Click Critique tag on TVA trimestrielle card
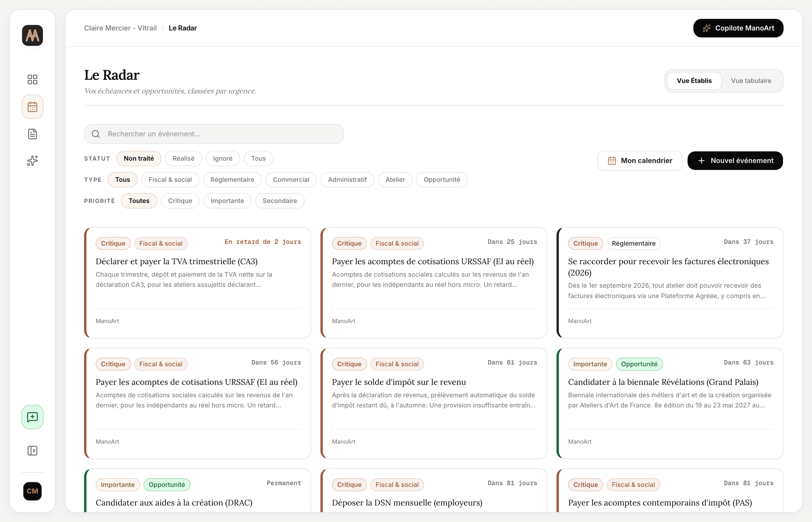This screenshot has width=812, height=522. [113, 243]
